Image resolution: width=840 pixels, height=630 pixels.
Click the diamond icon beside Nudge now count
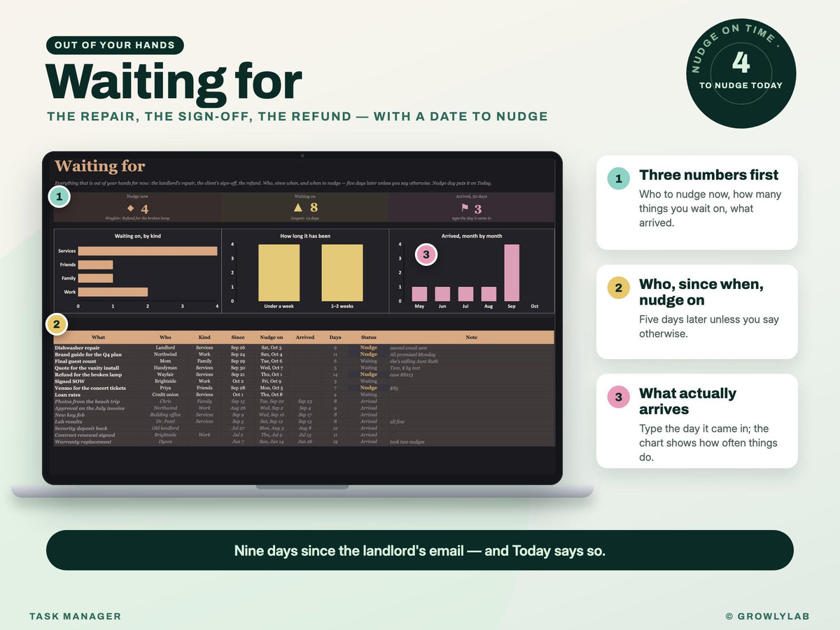click(x=130, y=209)
